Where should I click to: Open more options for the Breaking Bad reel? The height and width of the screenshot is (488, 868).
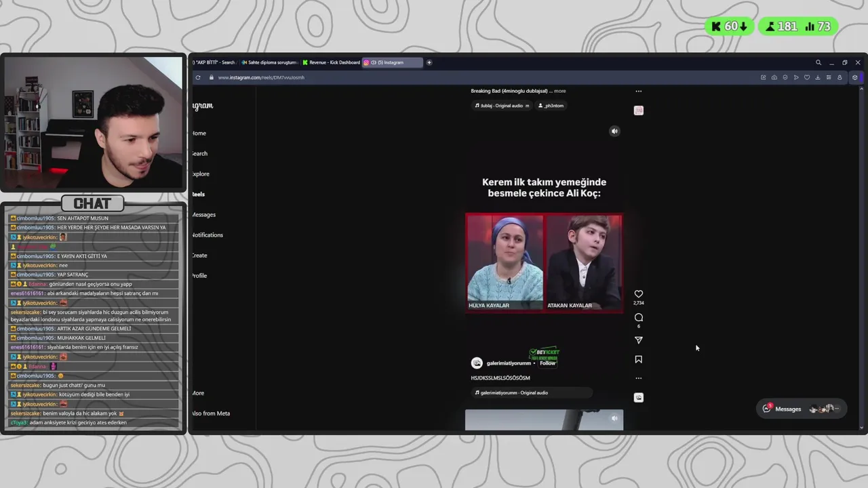coord(638,91)
